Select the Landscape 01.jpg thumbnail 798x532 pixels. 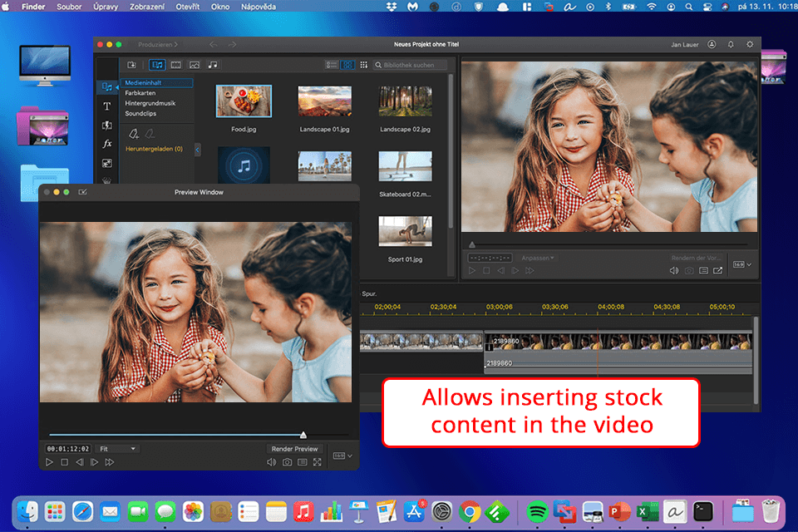click(324, 101)
